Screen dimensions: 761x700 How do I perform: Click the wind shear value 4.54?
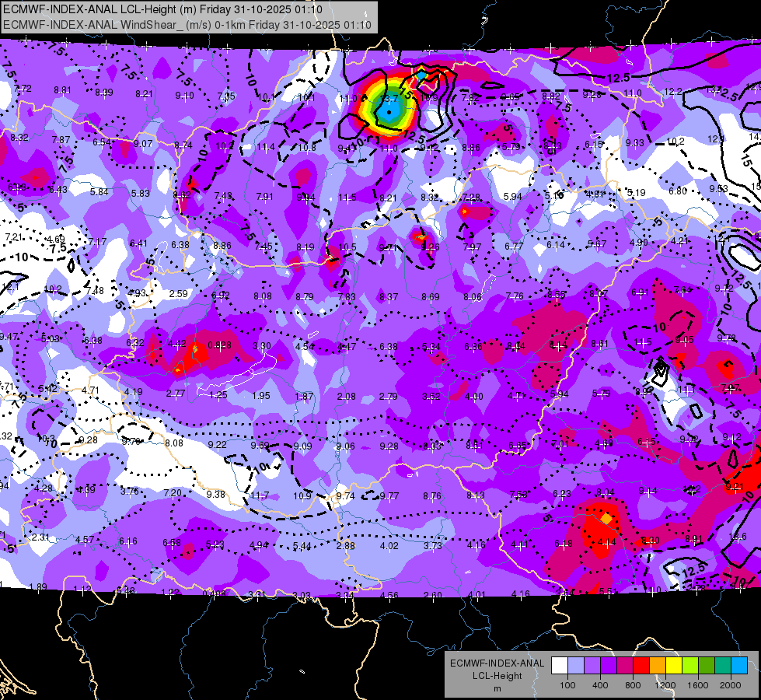click(305, 346)
